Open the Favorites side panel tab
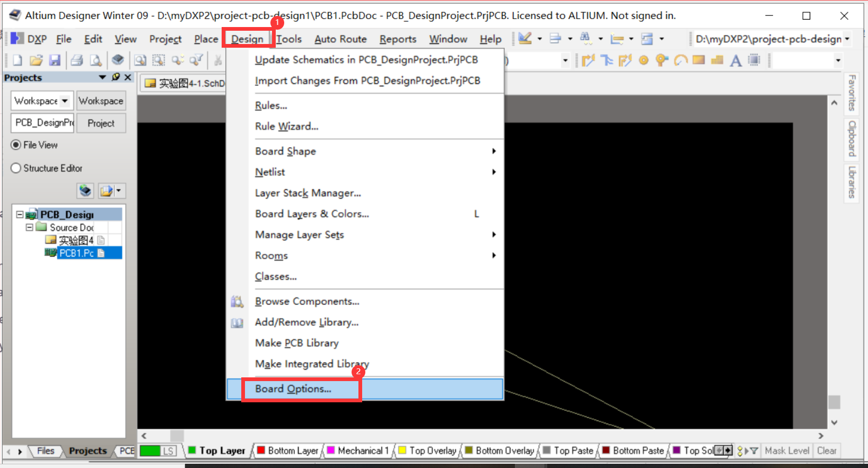 (x=852, y=93)
